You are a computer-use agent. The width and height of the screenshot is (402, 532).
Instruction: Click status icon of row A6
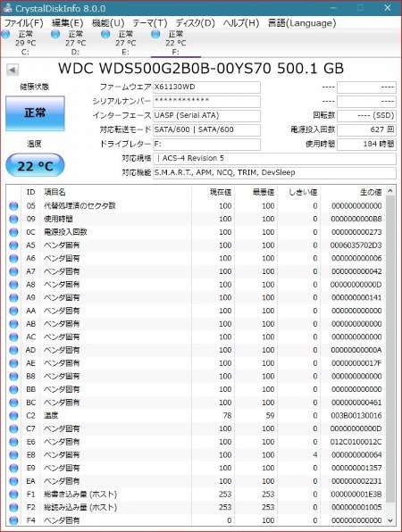coord(13,259)
